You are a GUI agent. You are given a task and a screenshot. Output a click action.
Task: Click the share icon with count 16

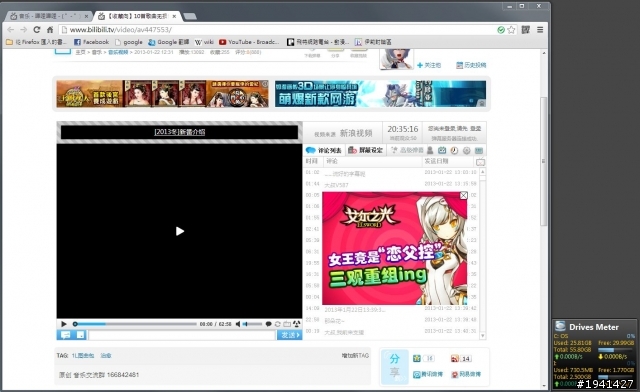417,359
